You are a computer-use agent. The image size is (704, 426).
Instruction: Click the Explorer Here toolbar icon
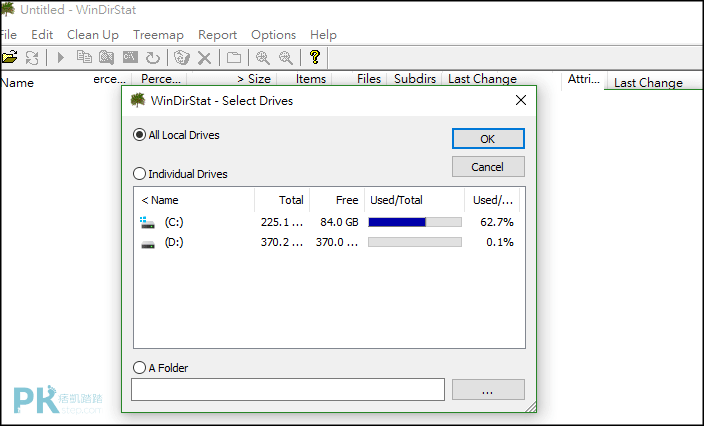pyautogui.click(x=106, y=57)
